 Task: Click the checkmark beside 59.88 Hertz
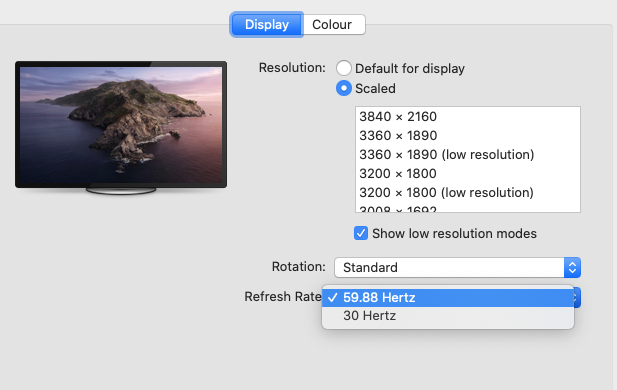tap(333, 298)
